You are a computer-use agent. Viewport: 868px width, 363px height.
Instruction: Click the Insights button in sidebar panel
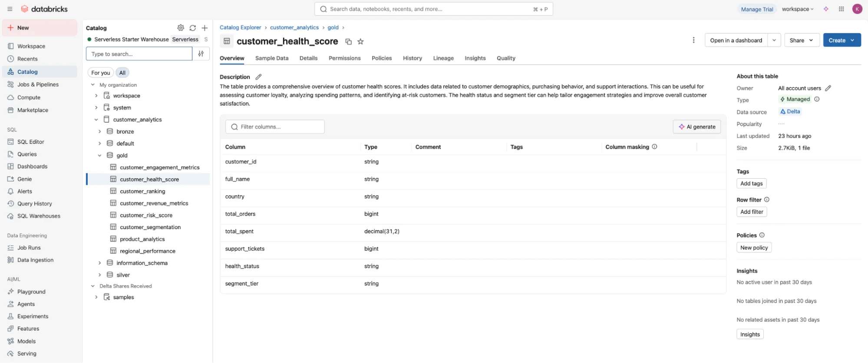click(750, 334)
